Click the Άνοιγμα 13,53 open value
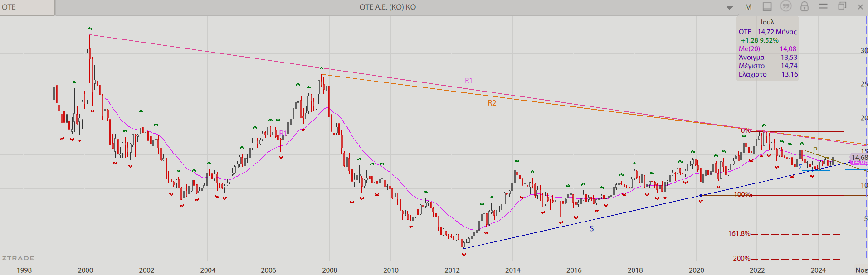868x275 pixels. [x=768, y=58]
